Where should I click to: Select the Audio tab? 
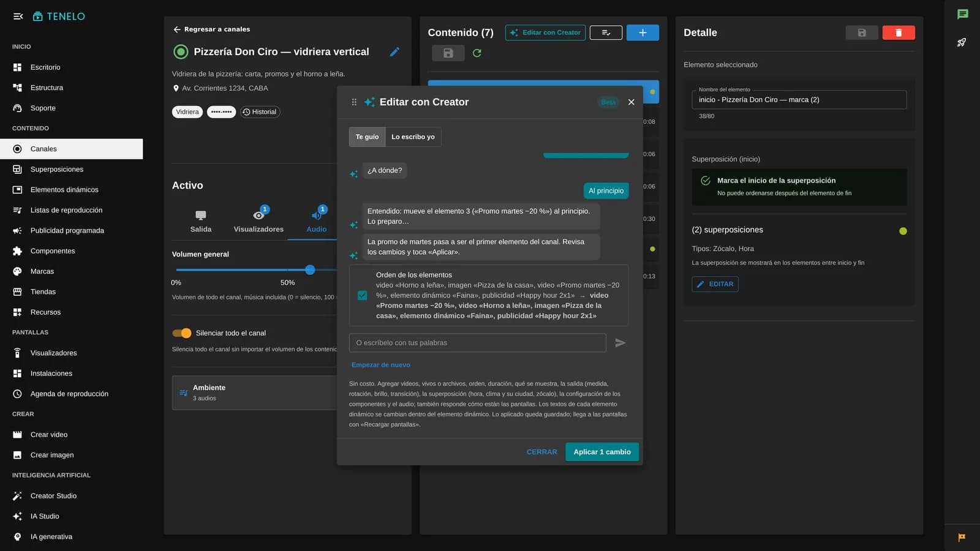tap(316, 221)
